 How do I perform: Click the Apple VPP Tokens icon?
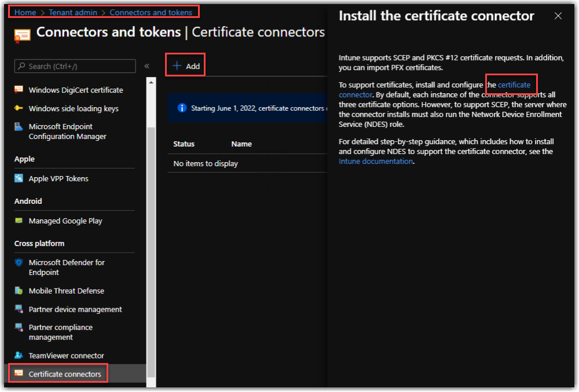(19, 178)
